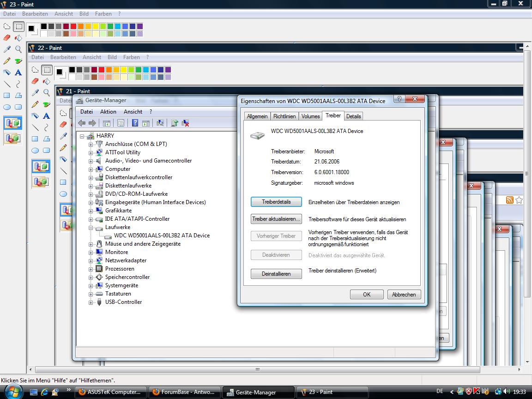Select the Airbrush tool in 23 - Paint
The image size is (532, 399).
tap(7, 72)
